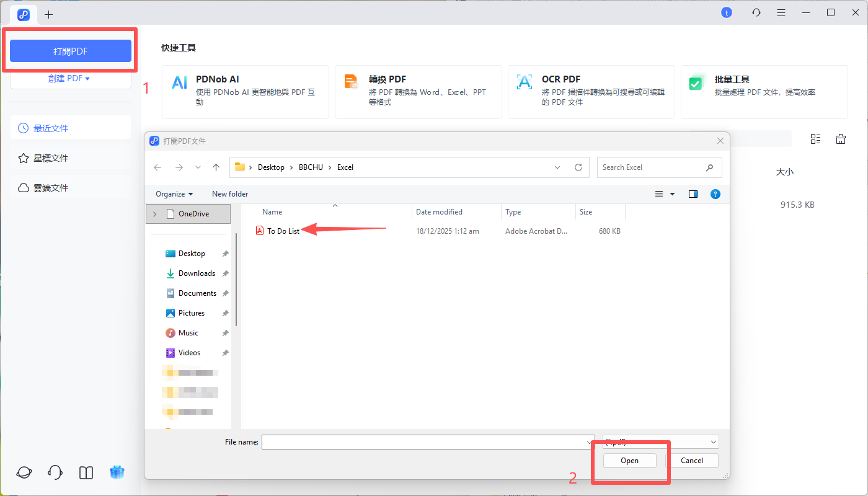Click the refresh button beside address bar
This screenshot has height=496, width=868.
pos(578,167)
